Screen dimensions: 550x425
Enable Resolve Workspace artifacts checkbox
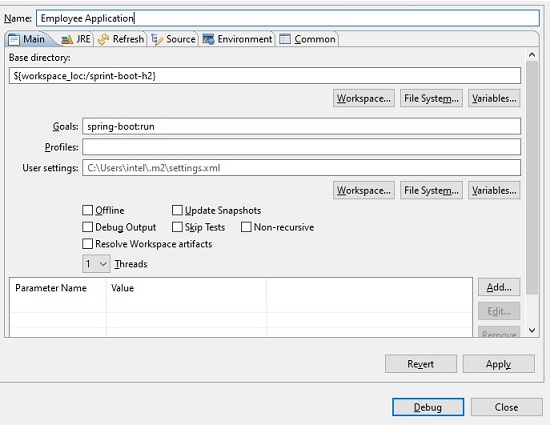87,244
